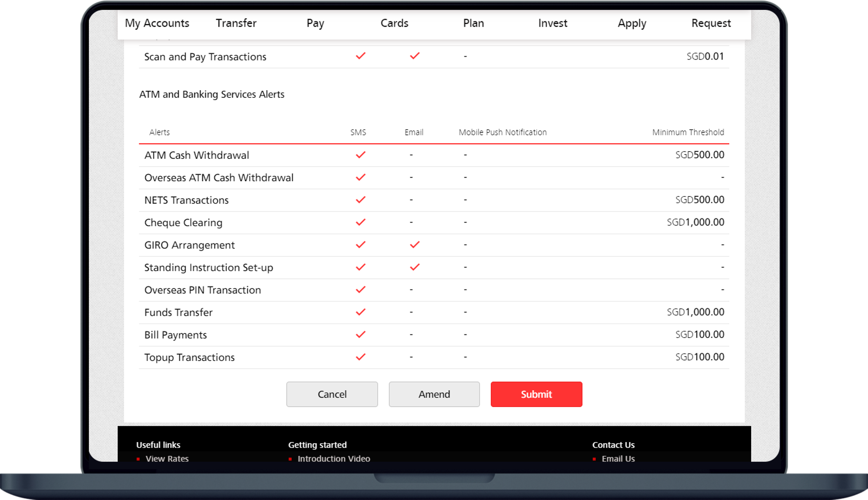The width and height of the screenshot is (868, 500).
Task: Click SMS checkmark for Funds Transfer
Action: (360, 312)
